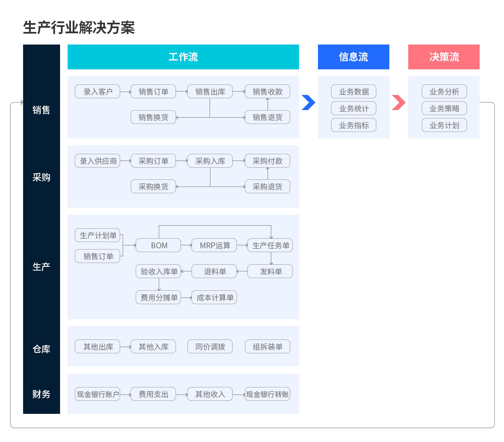Click the 验收入库单 node
The image size is (504, 442).
pos(158,271)
